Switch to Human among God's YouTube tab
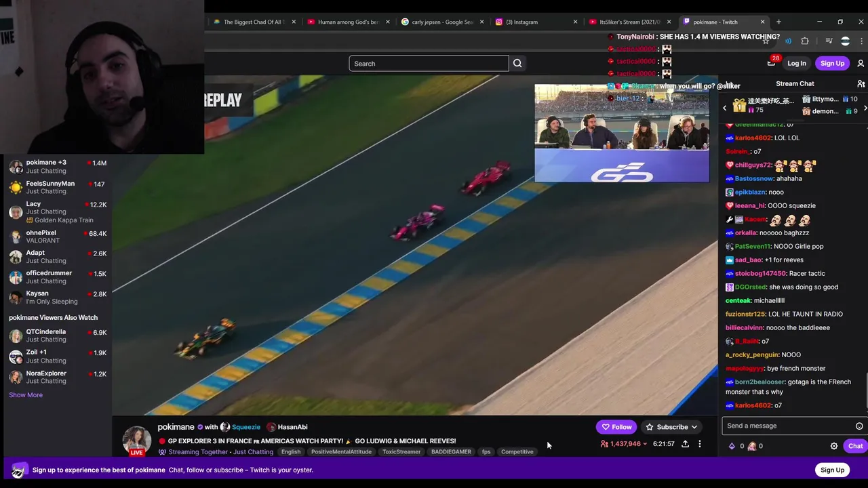The height and width of the screenshot is (488, 868). pyautogui.click(x=347, y=22)
